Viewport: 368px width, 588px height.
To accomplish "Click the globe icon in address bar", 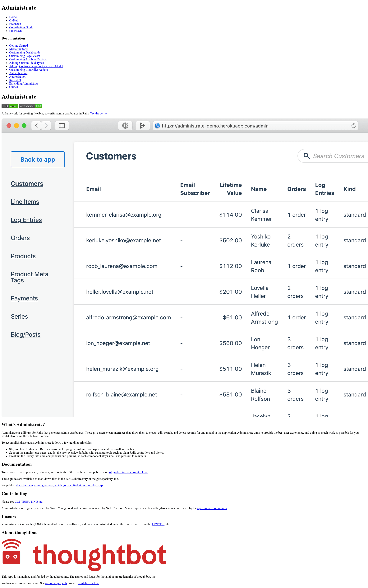I will point(158,126).
